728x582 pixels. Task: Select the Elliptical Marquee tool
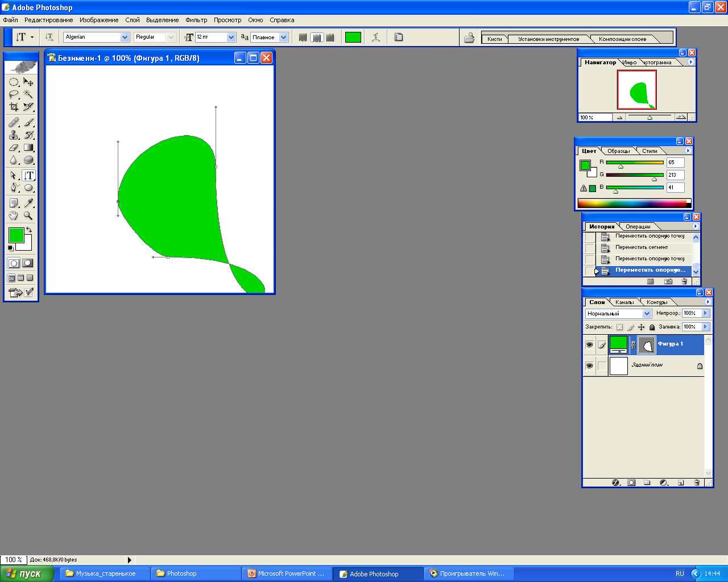point(14,82)
